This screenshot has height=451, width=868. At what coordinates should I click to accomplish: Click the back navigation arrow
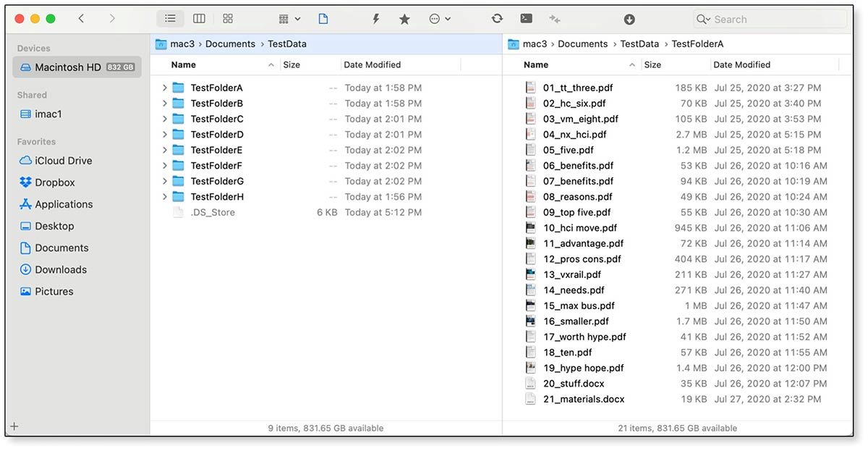[81, 19]
